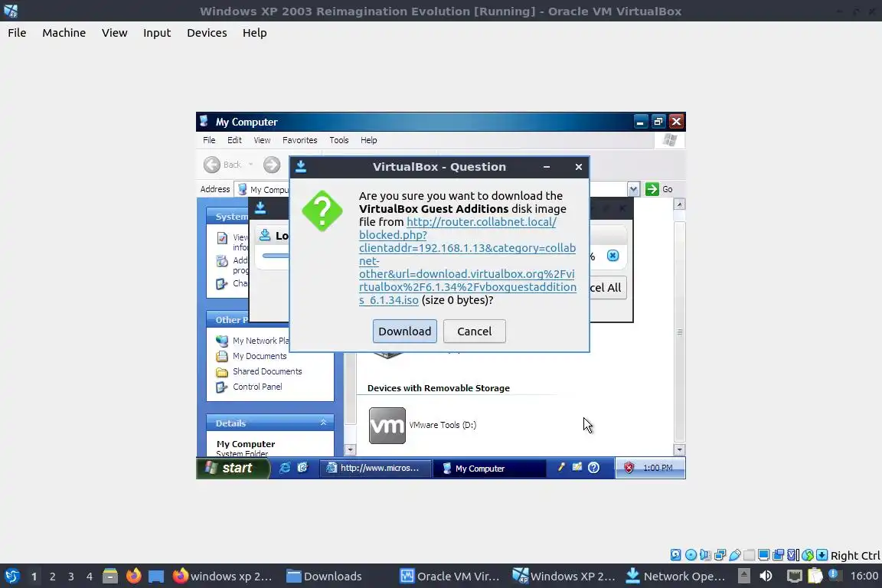
Task: Click the VMware Tools (D:) drive icon
Action: pyautogui.click(x=387, y=426)
